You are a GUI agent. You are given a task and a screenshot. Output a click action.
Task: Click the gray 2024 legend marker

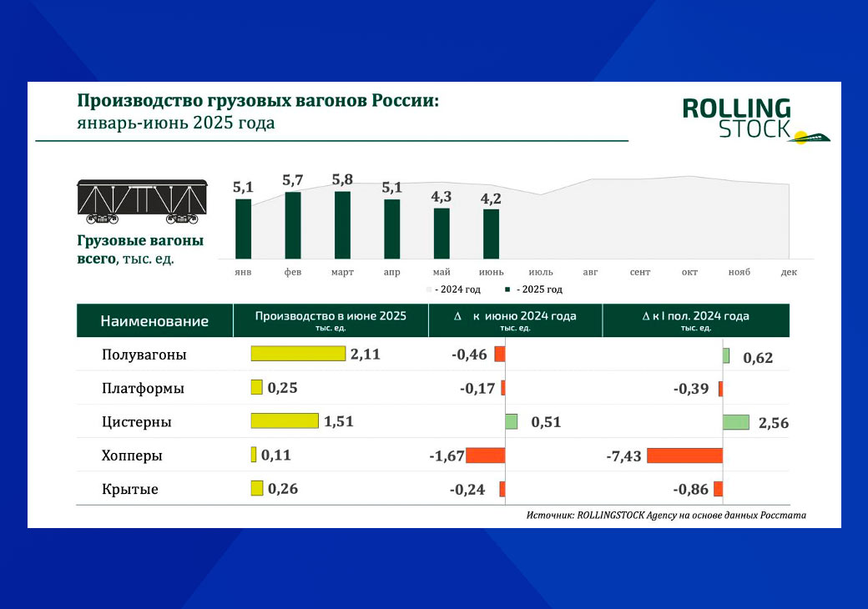(429, 290)
